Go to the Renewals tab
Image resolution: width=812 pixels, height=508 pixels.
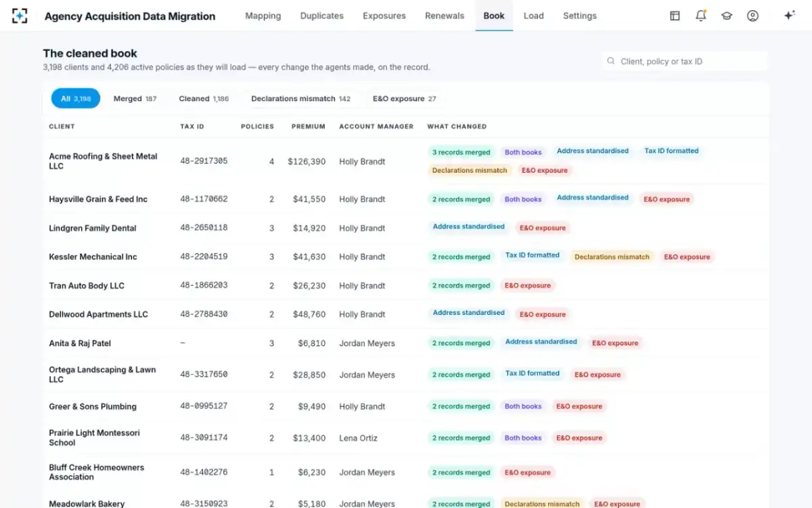445,16
